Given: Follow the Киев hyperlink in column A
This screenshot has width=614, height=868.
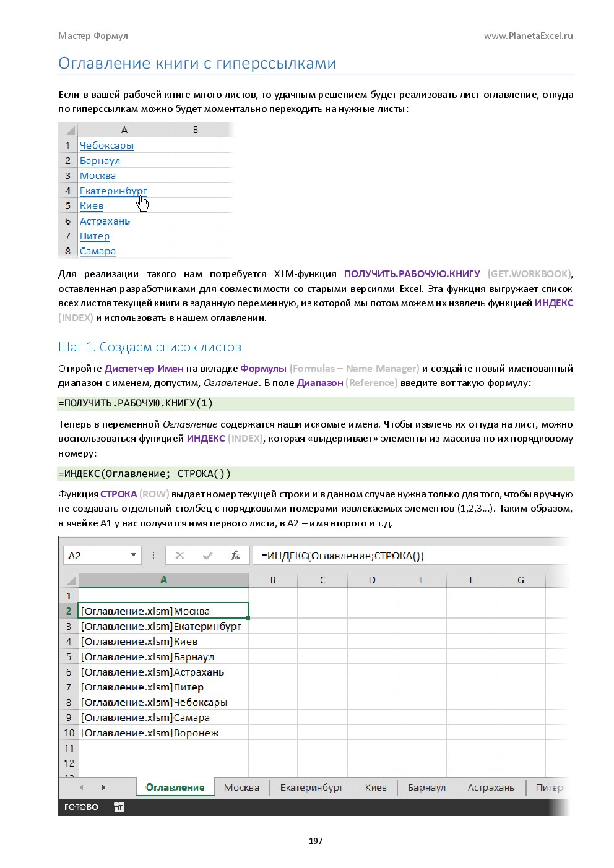Looking at the screenshot, I should tap(92, 206).
